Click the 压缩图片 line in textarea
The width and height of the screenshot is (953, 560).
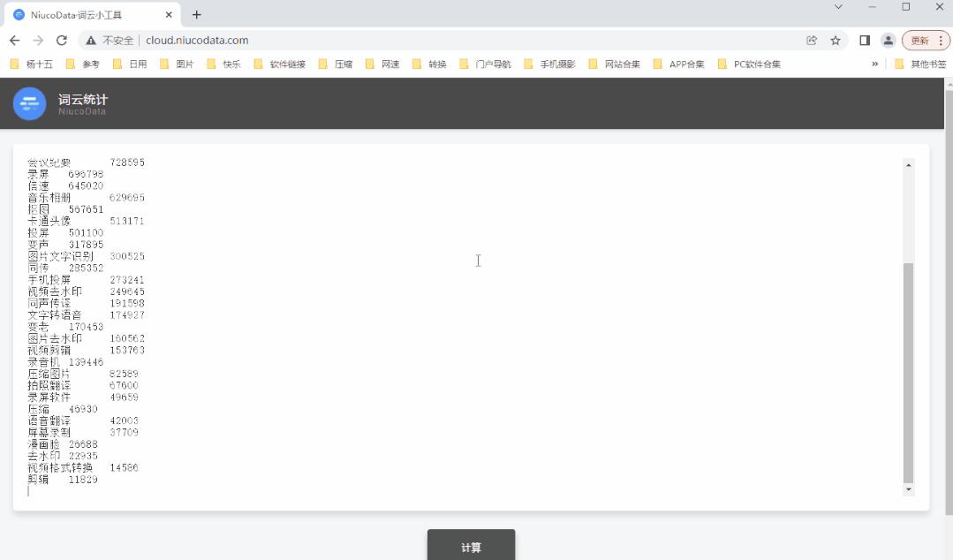83,374
